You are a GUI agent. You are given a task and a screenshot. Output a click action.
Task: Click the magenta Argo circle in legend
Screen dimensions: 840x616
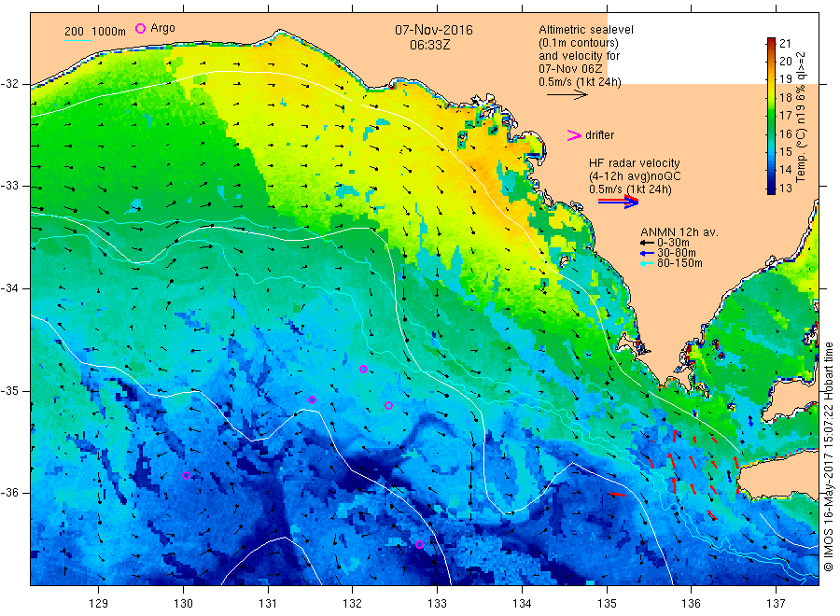click(140, 28)
